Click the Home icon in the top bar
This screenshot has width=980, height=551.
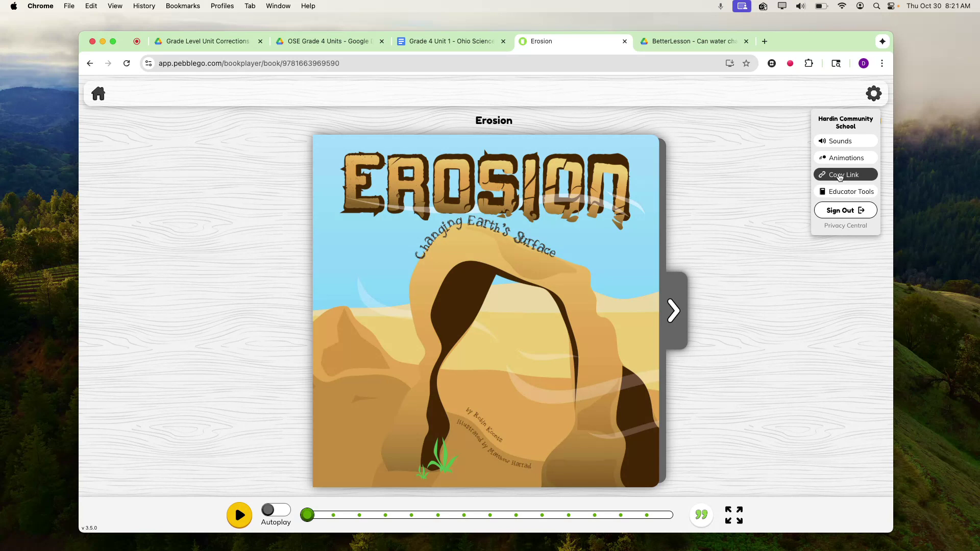click(x=98, y=93)
